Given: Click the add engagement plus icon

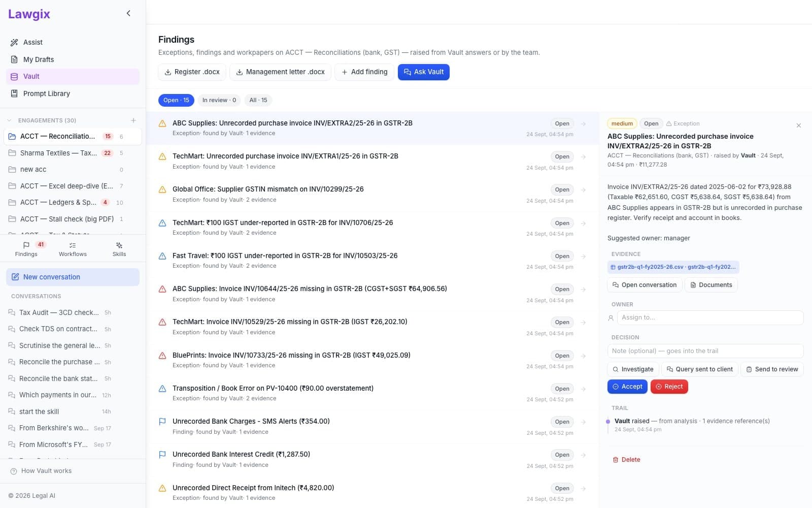Looking at the screenshot, I should [133, 120].
